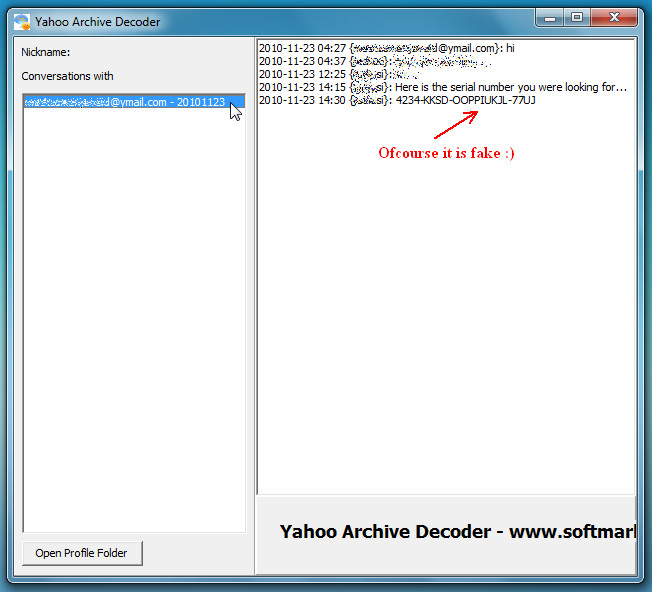Click the Yahoo Archive Decoder title bar icon
This screenshot has width=652, height=592.
point(22,22)
